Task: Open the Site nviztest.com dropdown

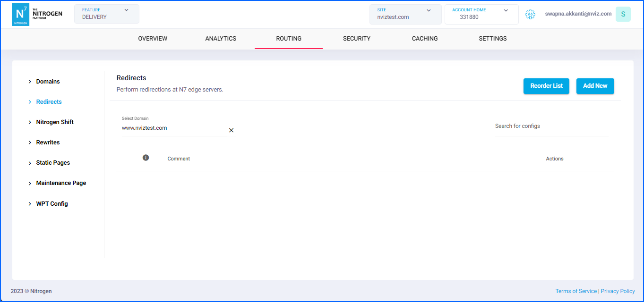Action: [405, 14]
